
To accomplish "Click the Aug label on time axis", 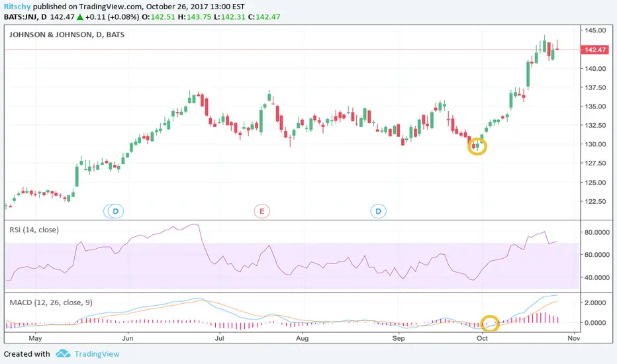I will pyautogui.click(x=302, y=338).
